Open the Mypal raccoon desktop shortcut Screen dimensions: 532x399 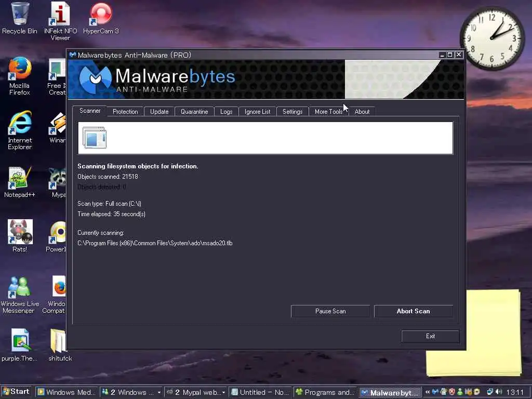click(58, 182)
